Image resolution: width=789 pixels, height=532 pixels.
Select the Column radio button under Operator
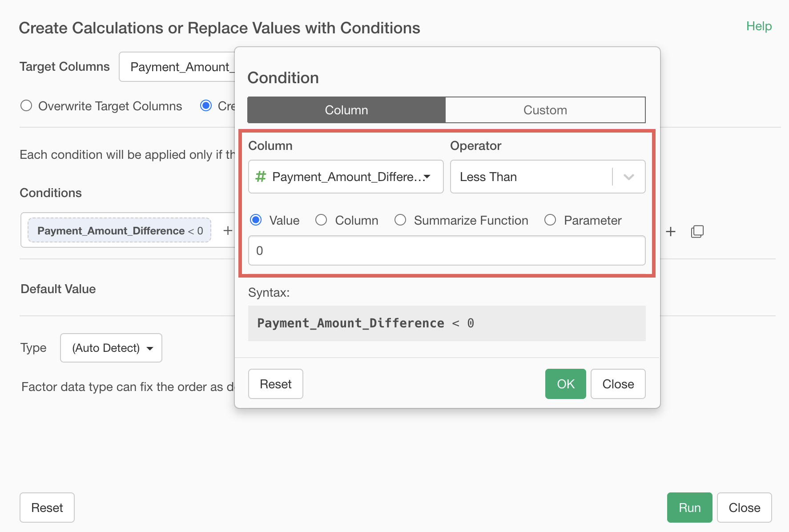tap(321, 220)
